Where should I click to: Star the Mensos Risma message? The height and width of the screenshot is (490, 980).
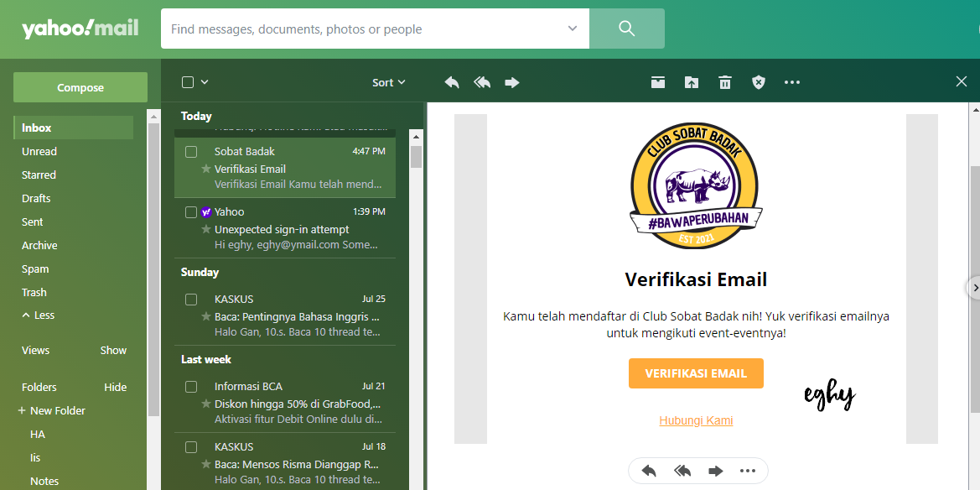tap(205, 464)
